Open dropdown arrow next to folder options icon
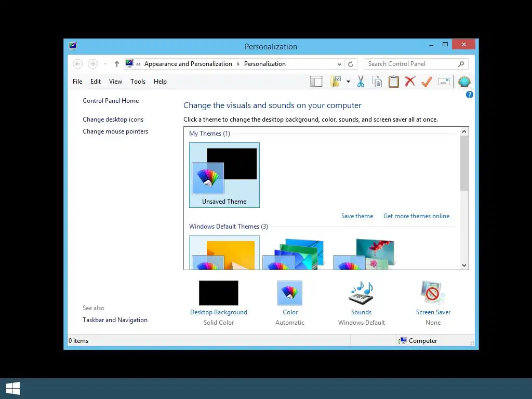The image size is (532, 399). click(x=348, y=82)
